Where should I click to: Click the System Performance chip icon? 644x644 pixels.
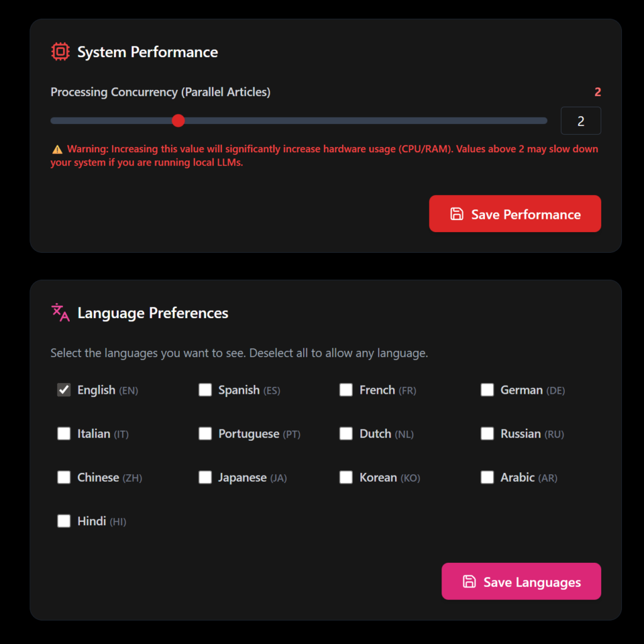60,52
